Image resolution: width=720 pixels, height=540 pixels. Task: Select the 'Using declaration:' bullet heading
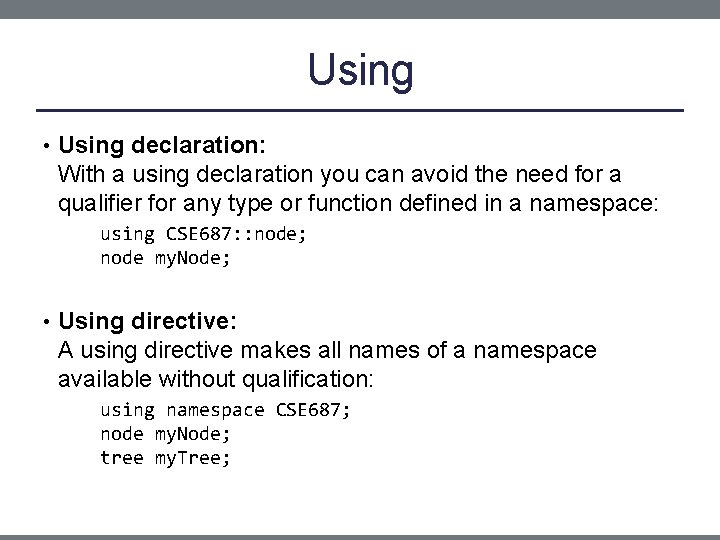[x=162, y=146]
